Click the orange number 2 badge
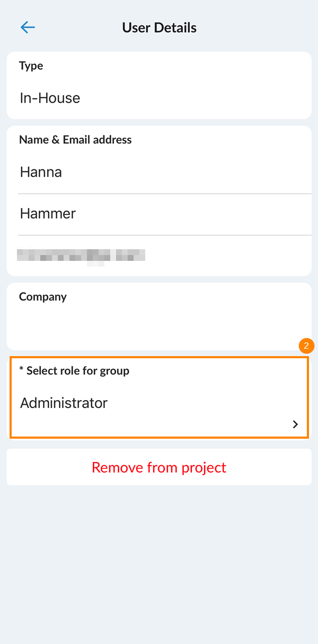 click(x=306, y=346)
